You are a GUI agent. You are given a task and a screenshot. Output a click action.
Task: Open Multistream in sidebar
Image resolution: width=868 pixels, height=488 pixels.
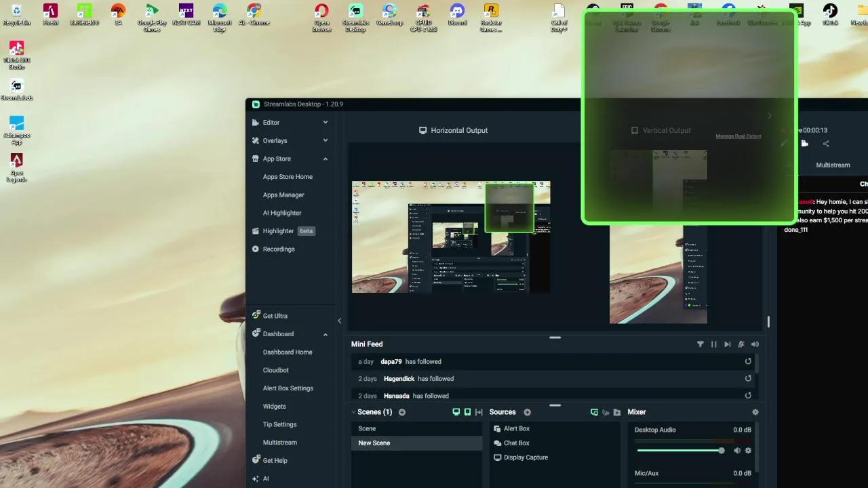[x=280, y=443]
